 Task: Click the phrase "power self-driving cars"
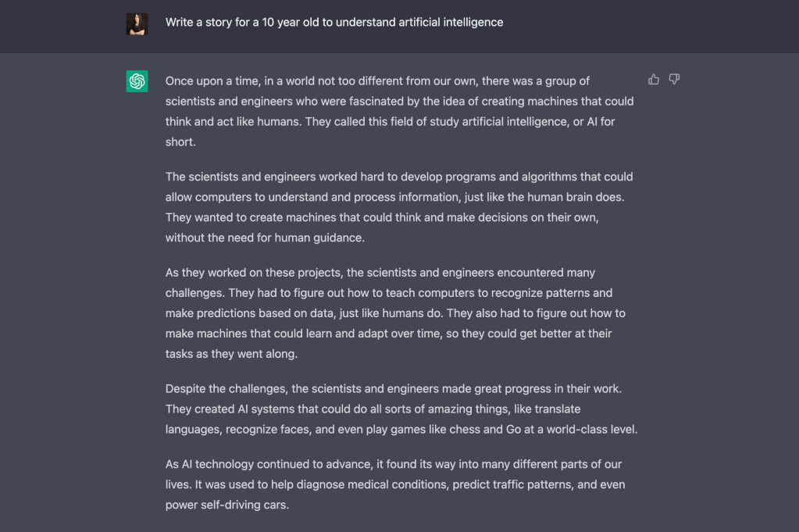tap(227, 505)
